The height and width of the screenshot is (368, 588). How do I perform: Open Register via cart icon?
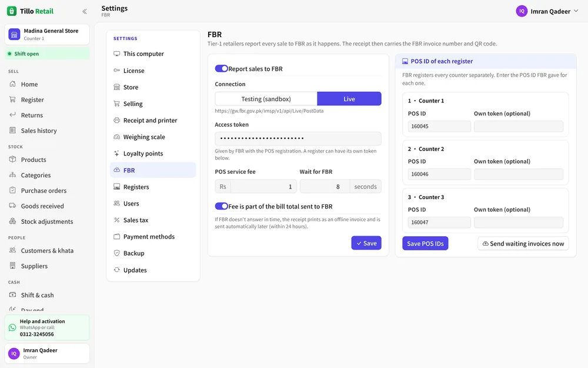point(13,100)
